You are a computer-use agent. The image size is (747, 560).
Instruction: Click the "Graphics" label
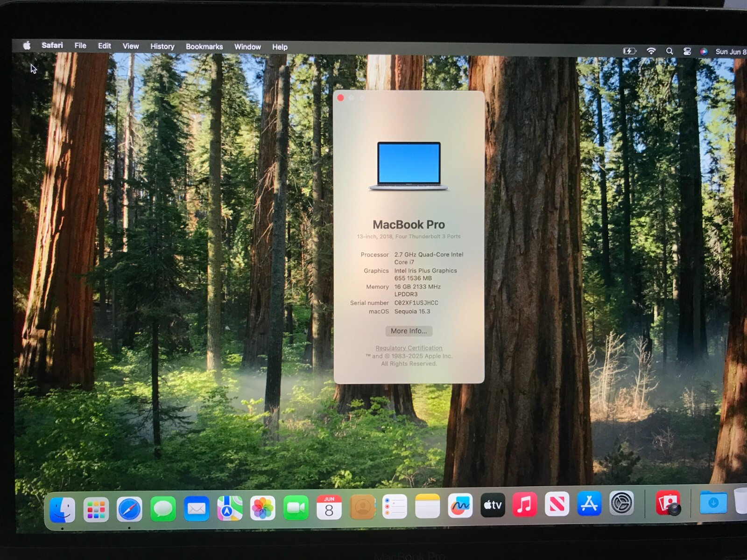point(376,271)
